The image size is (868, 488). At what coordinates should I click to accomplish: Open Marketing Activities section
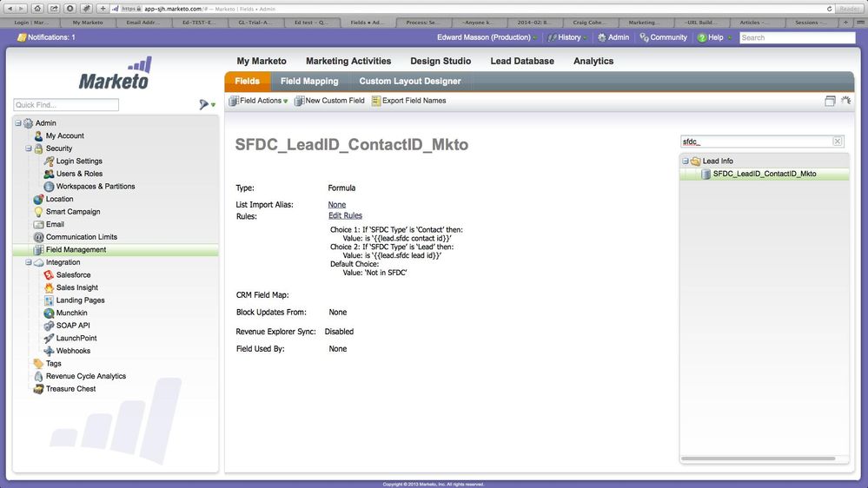(x=348, y=61)
